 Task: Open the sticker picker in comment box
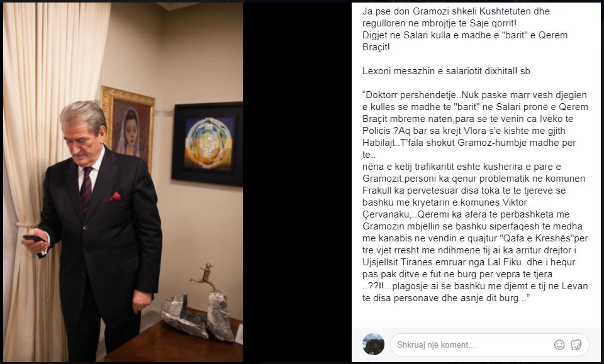pyautogui.click(x=576, y=345)
